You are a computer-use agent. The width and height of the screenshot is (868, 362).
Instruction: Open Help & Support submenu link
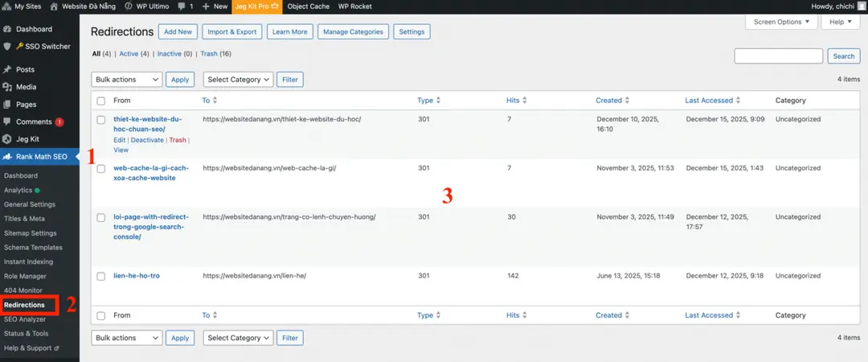31,348
